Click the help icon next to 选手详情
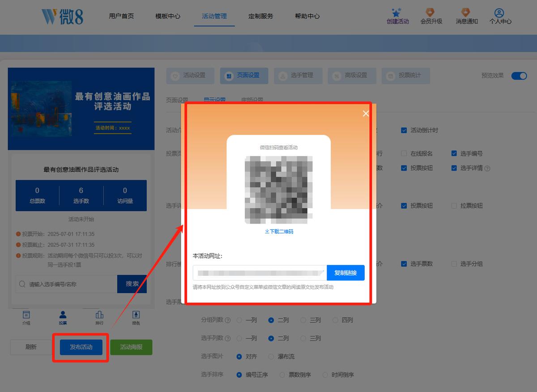This screenshot has width=537, height=392. [x=487, y=169]
